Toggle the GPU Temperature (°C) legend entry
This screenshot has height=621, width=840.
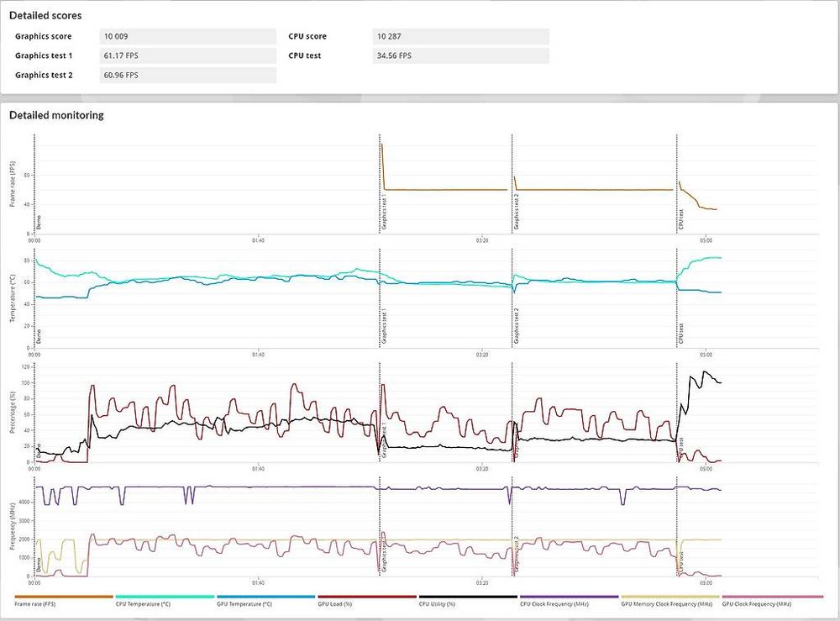265,601
